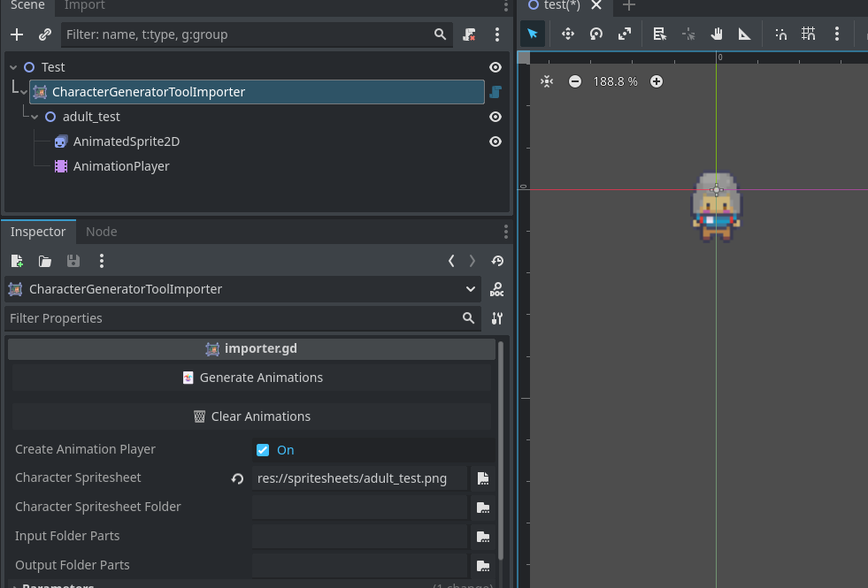Screen dimensions: 868x588
Task: Click the Generate Animations button
Action: [251, 378]
